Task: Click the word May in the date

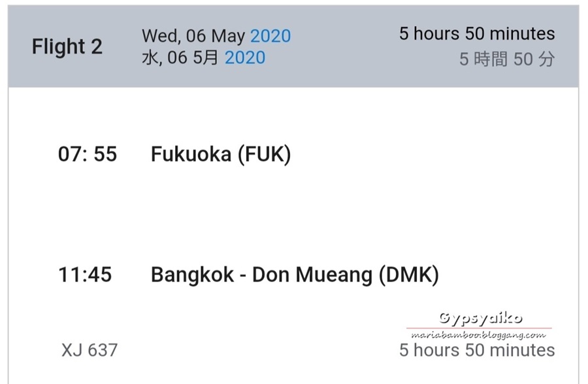Action: click(x=228, y=37)
